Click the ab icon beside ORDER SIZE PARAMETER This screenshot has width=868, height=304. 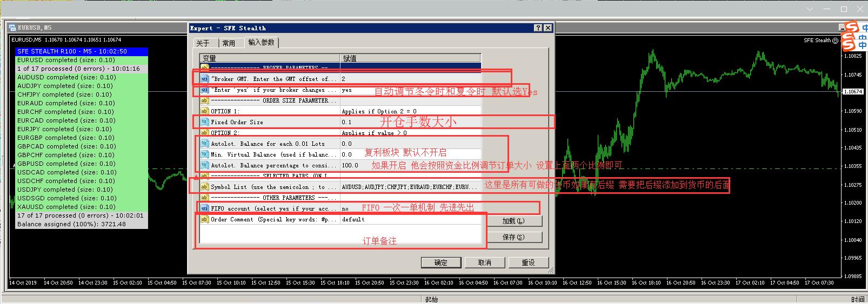point(204,100)
